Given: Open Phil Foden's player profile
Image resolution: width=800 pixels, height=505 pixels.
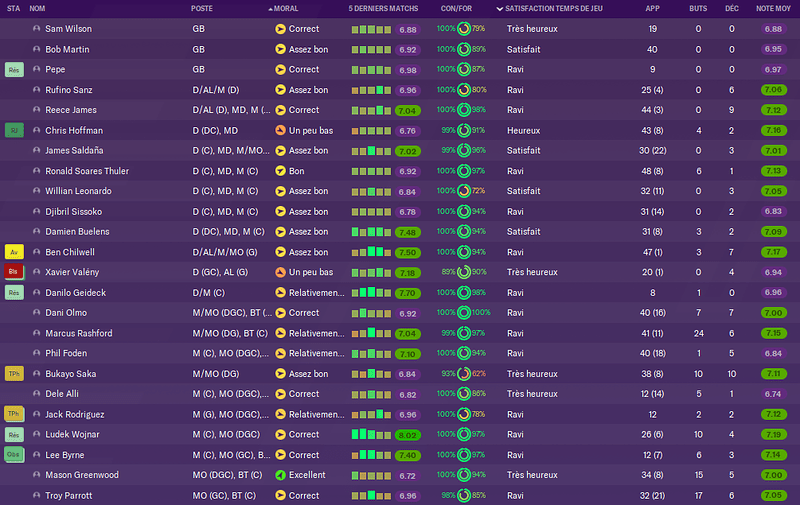Looking at the screenshot, I should 66,353.
